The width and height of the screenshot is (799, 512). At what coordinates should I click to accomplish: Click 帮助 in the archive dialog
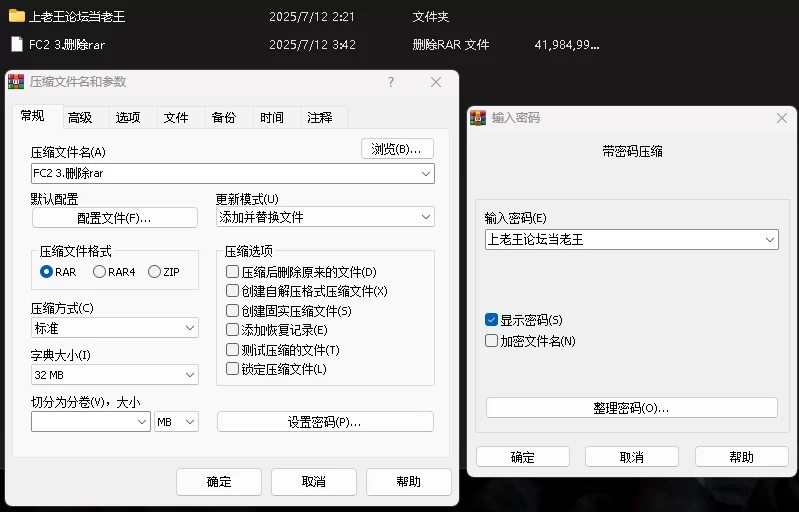[409, 482]
